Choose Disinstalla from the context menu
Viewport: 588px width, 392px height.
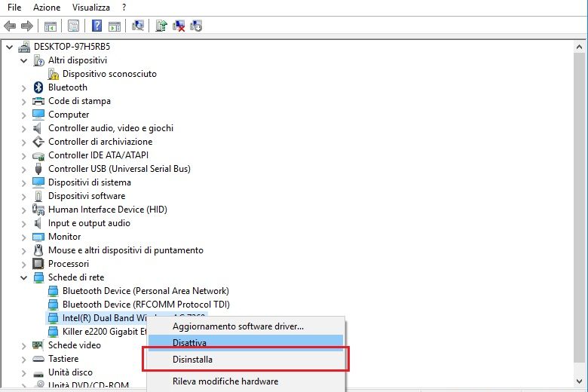192,360
